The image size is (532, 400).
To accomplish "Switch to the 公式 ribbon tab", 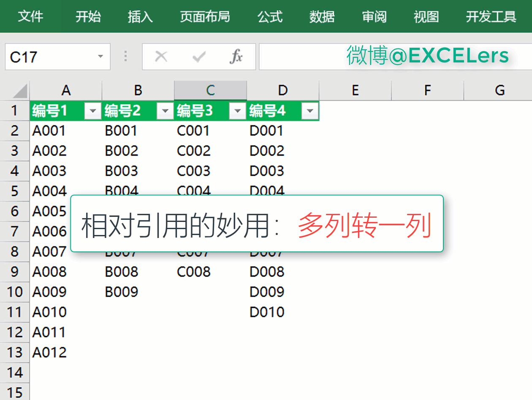I will coord(270,16).
